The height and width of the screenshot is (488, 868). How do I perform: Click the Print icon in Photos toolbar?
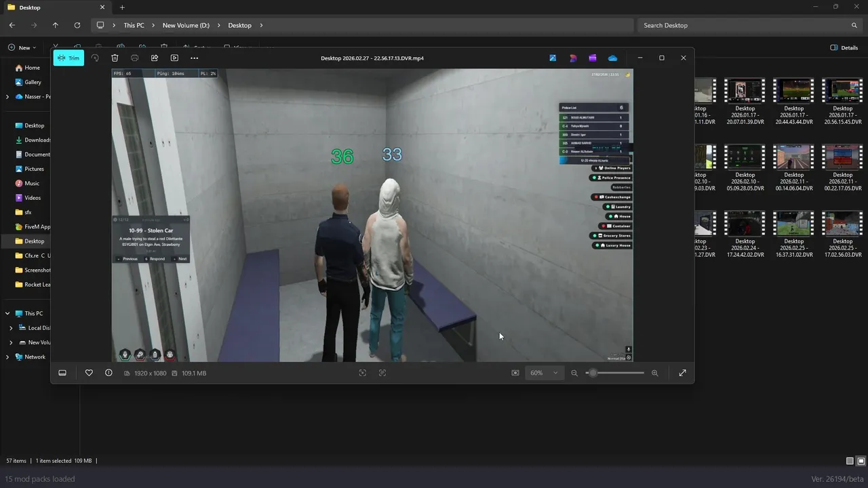(x=134, y=58)
